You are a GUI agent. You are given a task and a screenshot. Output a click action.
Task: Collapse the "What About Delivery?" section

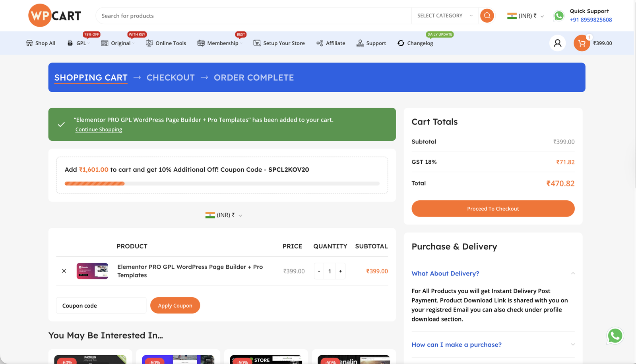click(x=445, y=273)
